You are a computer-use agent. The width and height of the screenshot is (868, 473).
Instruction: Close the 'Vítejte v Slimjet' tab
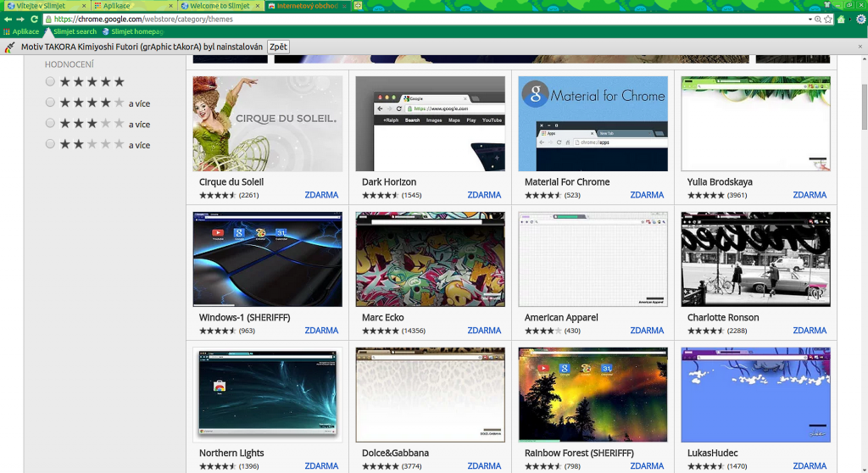(84, 6)
